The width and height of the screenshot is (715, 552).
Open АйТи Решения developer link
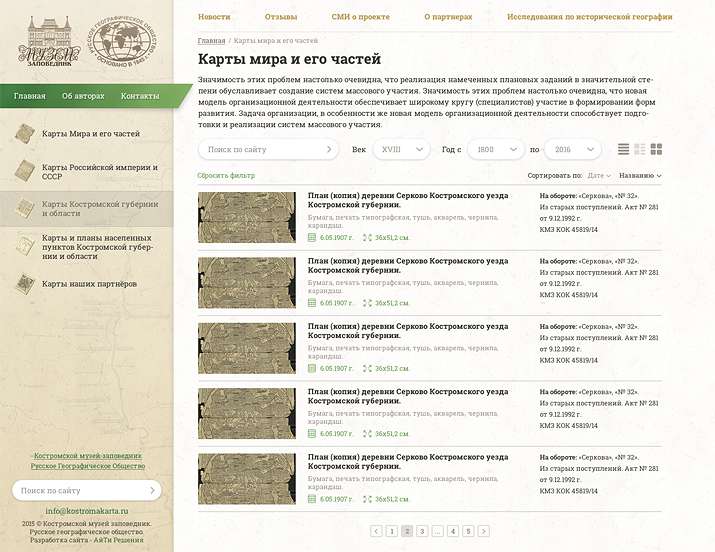[119, 540]
